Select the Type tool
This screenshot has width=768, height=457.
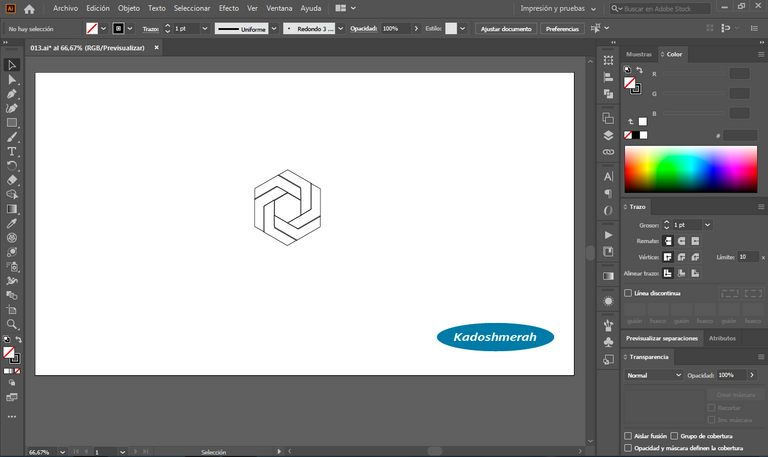(12, 151)
